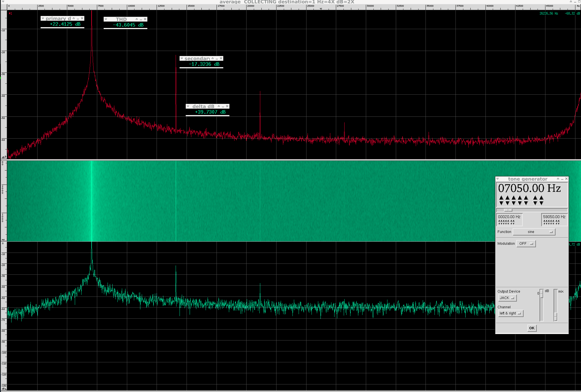The width and height of the screenshot is (581, 392).
Task: Click OK in the tone generator
Action: coord(532,328)
